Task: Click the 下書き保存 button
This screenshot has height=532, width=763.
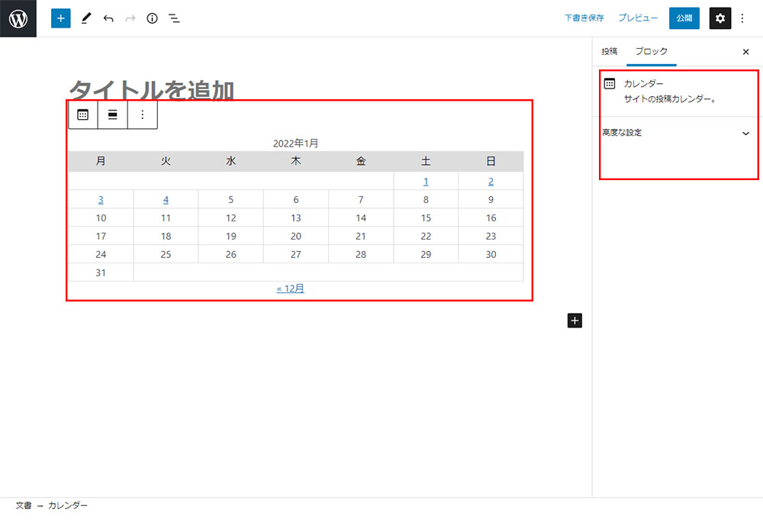Action: pyautogui.click(x=584, y=18)
